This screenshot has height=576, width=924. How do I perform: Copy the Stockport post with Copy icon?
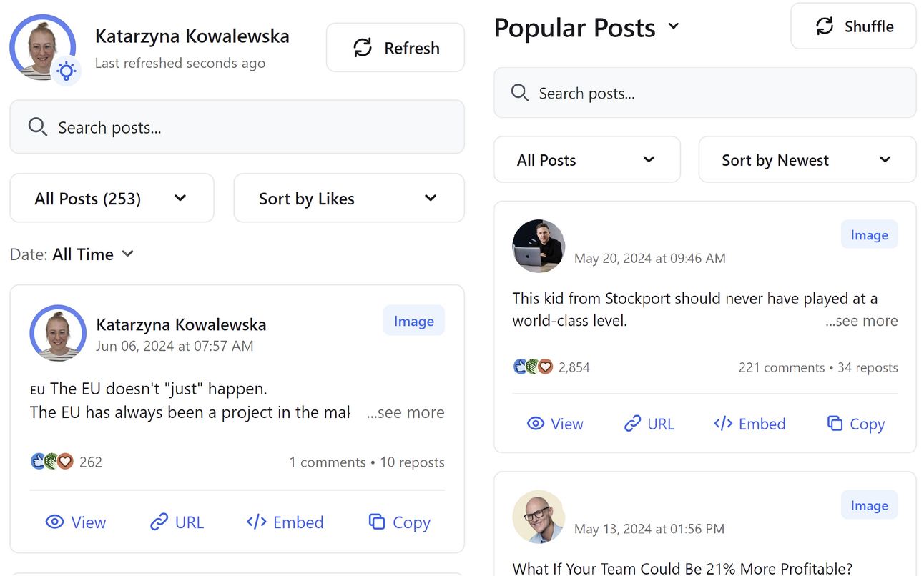(835, 424)
